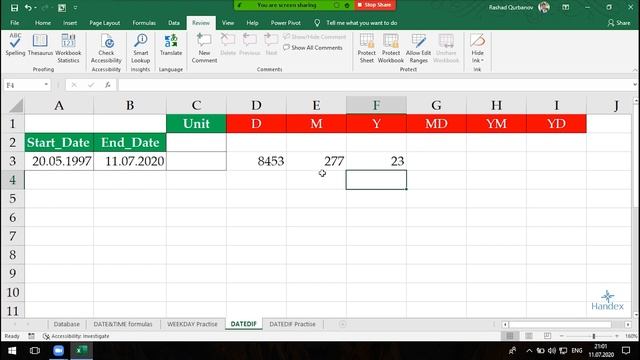
Task: Click the Undo button
Action: point(28,7)
